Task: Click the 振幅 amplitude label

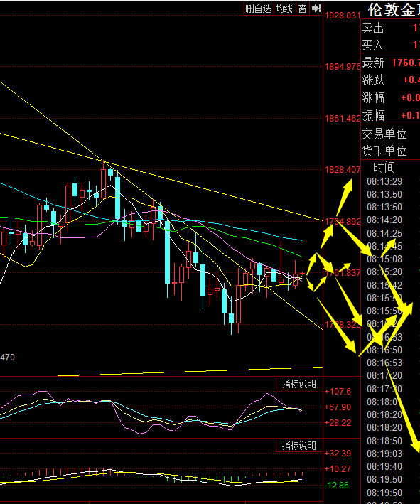Action: [x=373, y=115]
